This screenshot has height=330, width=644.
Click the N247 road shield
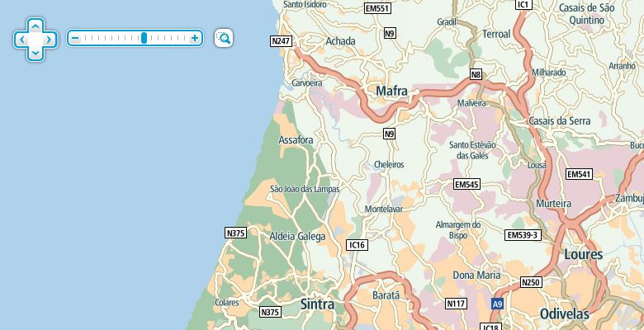click(x=282, y=41)
